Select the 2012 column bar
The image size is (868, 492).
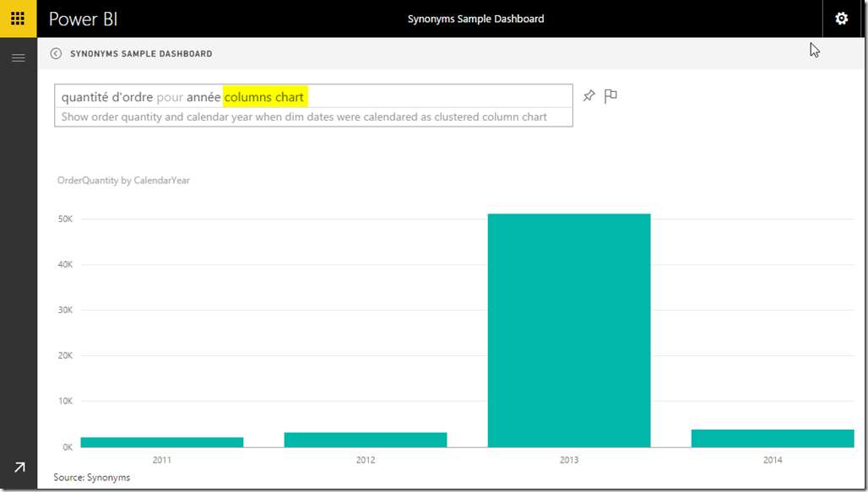(366, 440)
